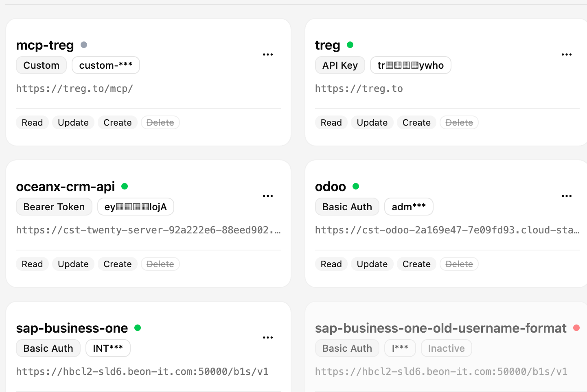Click the oceanx-crm-api card title
This screenshot has width=587, height=392.
[x=66, y=186]
